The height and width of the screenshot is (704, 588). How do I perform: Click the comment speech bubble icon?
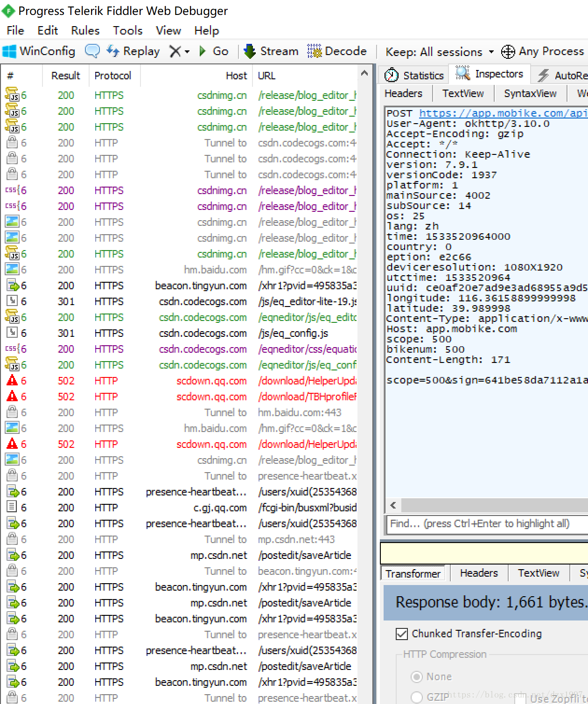(92, 51)
